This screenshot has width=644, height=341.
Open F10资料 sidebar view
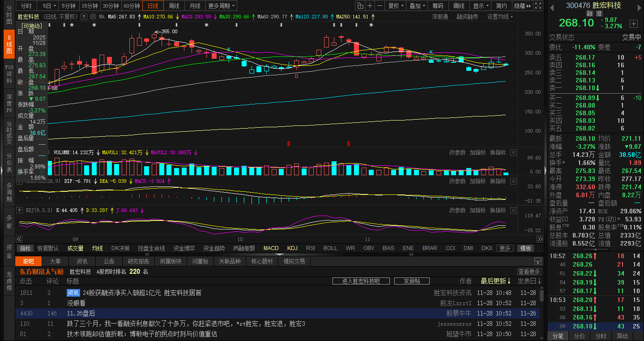tap(9, 74)
